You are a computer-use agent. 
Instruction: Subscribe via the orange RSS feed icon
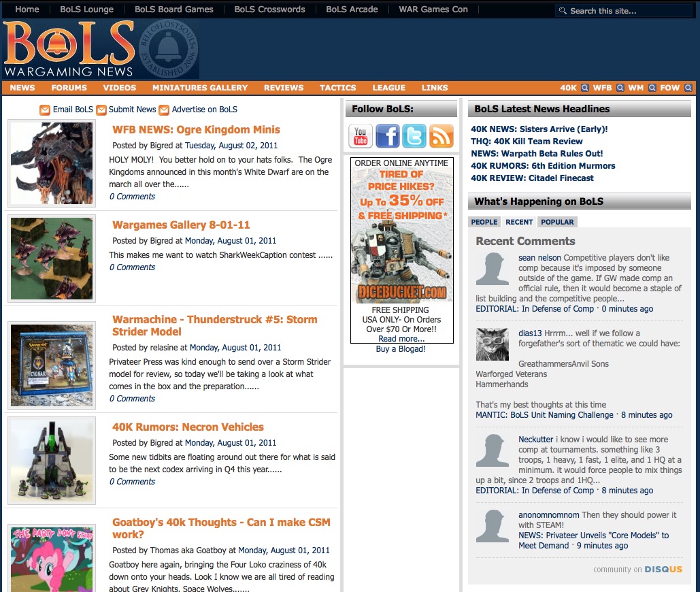(441, 135)
